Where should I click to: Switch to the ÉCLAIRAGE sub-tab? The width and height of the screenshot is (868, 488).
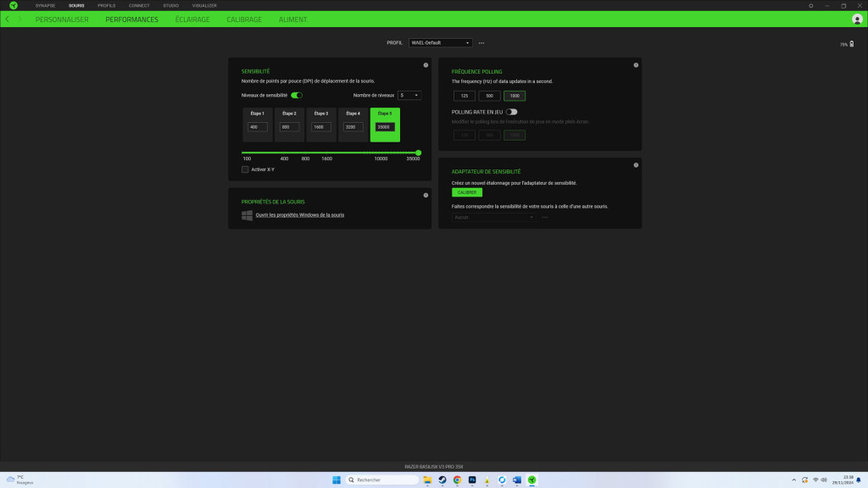point(192,19)
